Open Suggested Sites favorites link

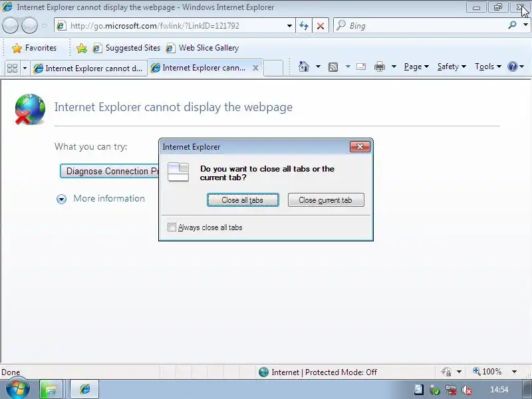click(x=126, y=48)
